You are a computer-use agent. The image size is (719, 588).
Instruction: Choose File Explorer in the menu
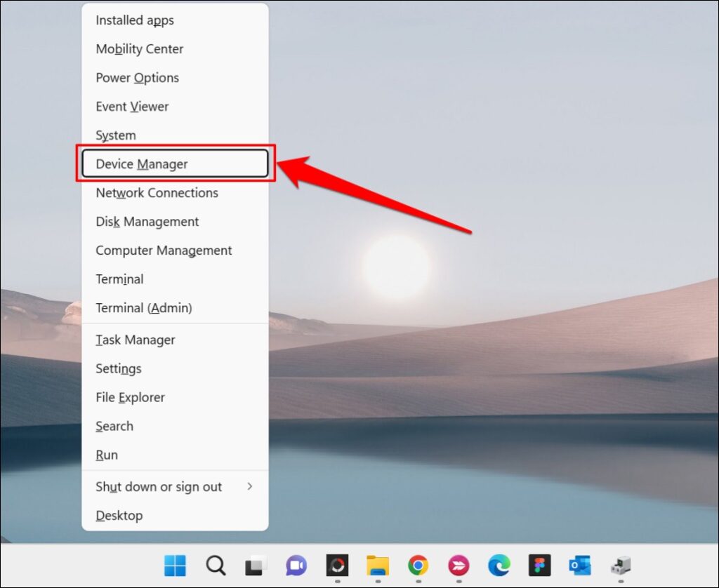[x=175, y=397]
